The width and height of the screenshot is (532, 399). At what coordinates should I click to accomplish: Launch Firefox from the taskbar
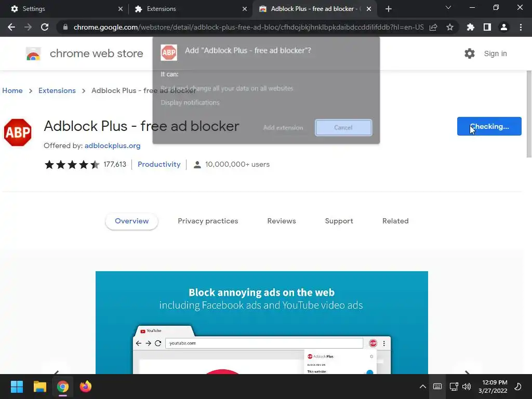point(86,387)
